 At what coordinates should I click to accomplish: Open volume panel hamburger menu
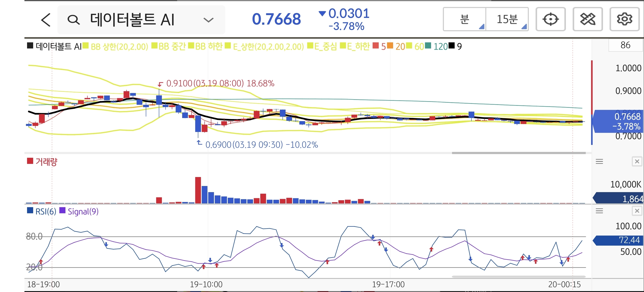599,162
